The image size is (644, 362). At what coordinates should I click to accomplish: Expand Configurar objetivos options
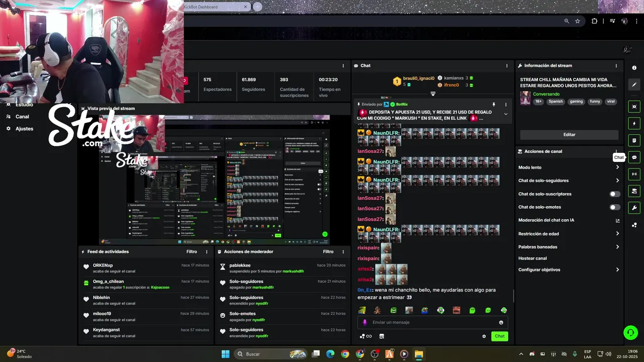click(x=617, y=269)
